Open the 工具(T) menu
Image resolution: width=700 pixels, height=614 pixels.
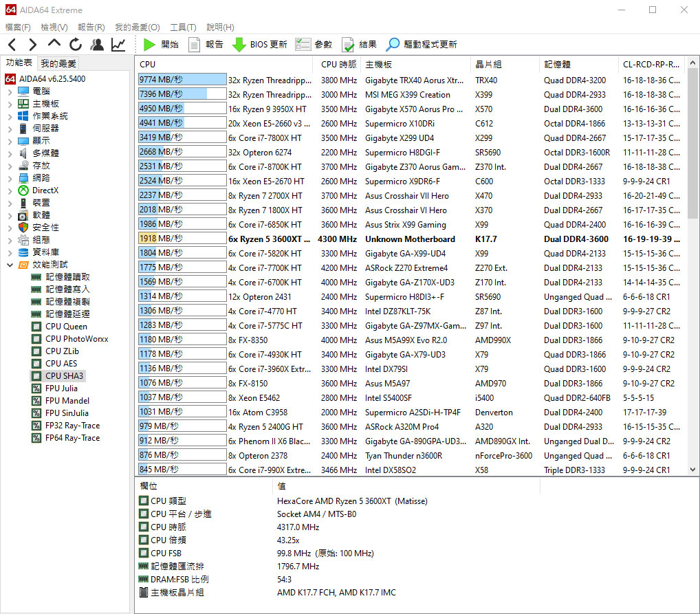coord(183,28)
